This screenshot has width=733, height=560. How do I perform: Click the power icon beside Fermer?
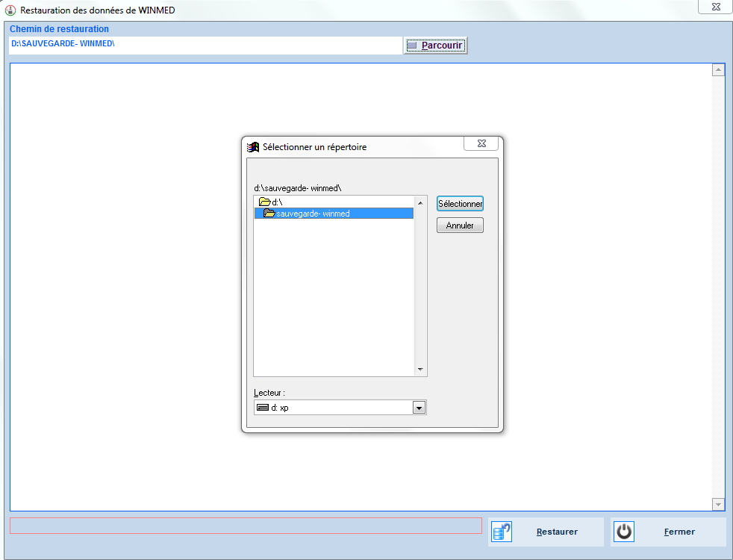(624, 532)
